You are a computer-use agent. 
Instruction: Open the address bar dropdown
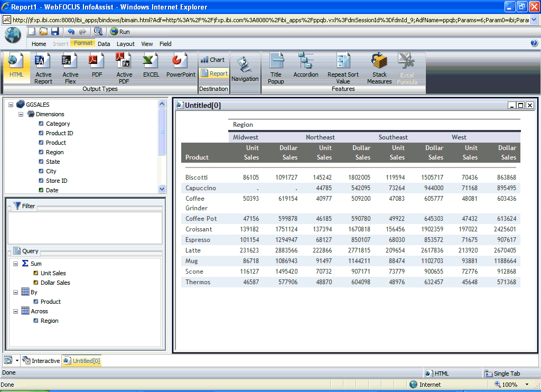(534, 20)
